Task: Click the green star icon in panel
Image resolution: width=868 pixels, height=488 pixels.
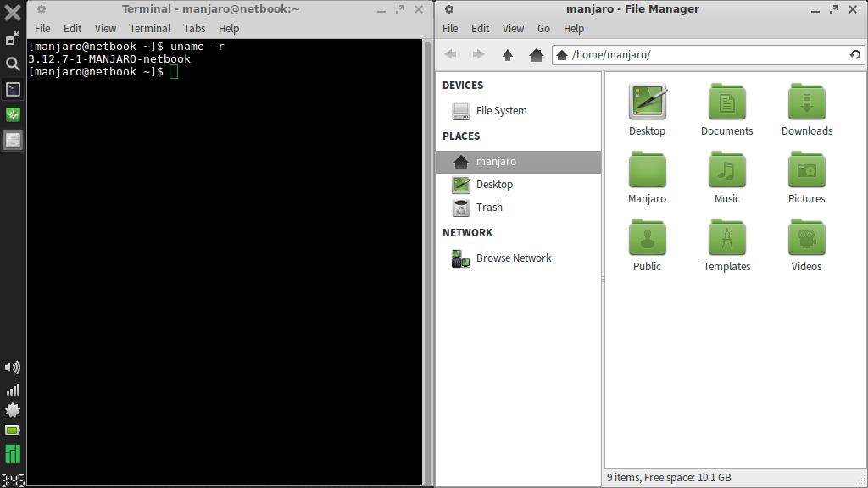Action: [13, 114]
